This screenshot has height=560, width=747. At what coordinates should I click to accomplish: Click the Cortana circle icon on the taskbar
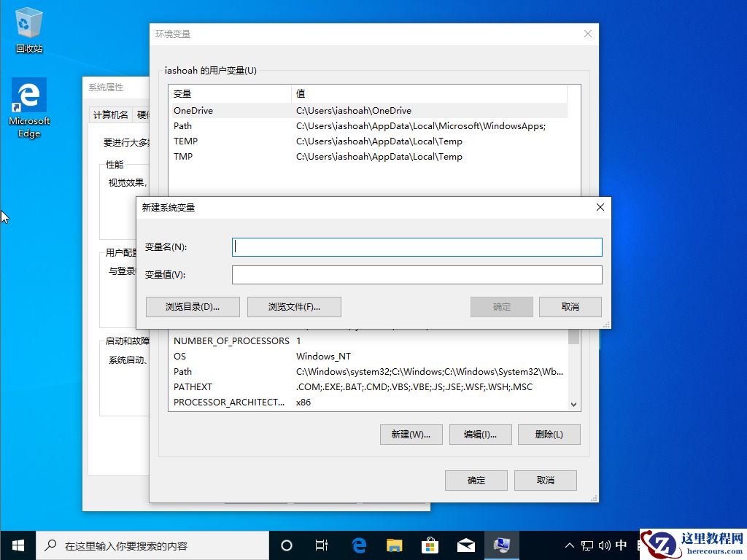point(286,545)
